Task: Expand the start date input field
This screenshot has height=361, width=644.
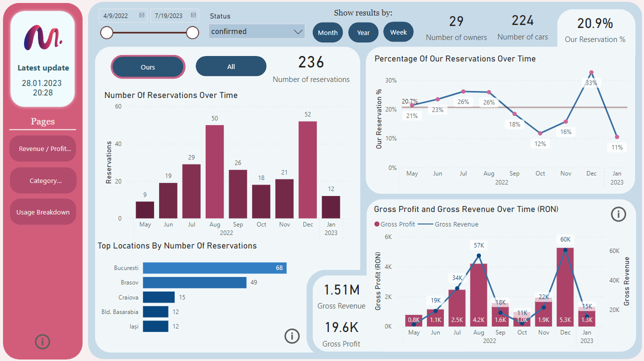Action: [x=123, y=15]
